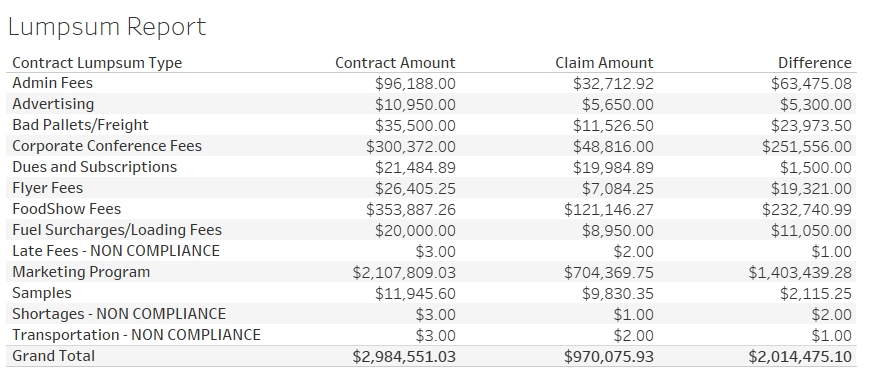Image resolution: width=876 pixels, height=385 pixels.
Task: Click Marketing Program contract amount $2,107,809.03
Action: 404,273
